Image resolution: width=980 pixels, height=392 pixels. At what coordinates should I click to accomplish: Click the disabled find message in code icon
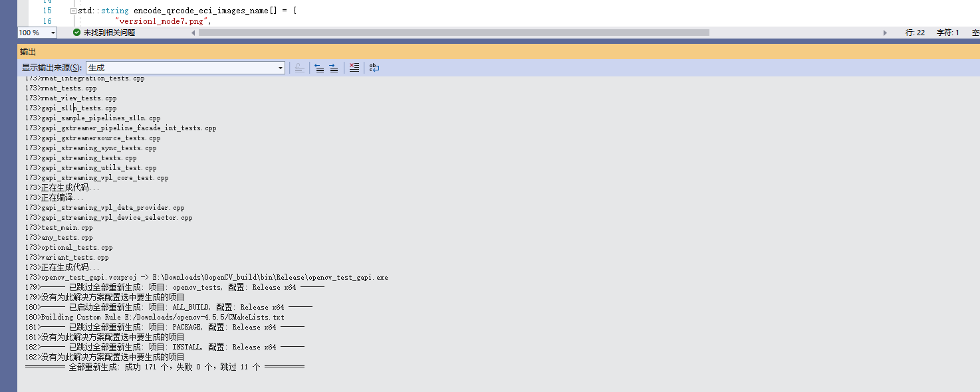[x=300, y=68]
